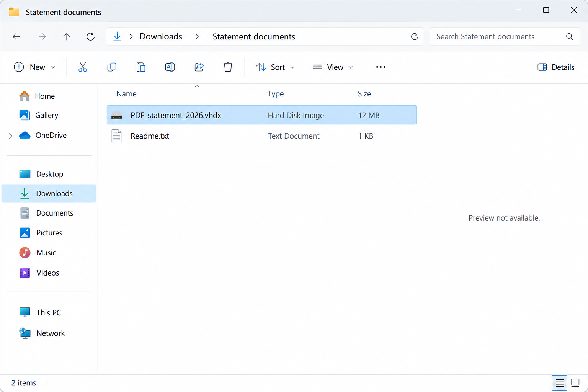This screenshot has width=588, height=392.
Task: Click refresh icon inside address bar
Action: [x=414, y=36]
